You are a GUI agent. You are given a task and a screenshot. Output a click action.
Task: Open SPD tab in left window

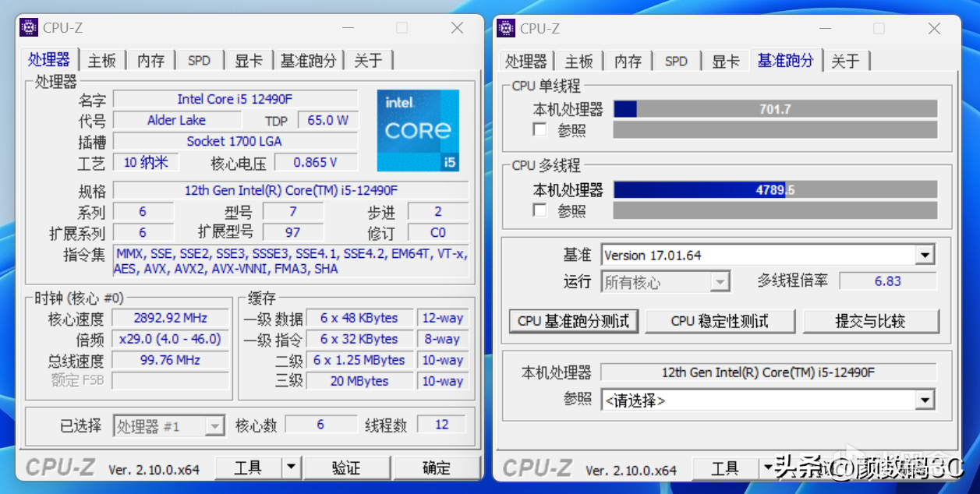(199, 61)
